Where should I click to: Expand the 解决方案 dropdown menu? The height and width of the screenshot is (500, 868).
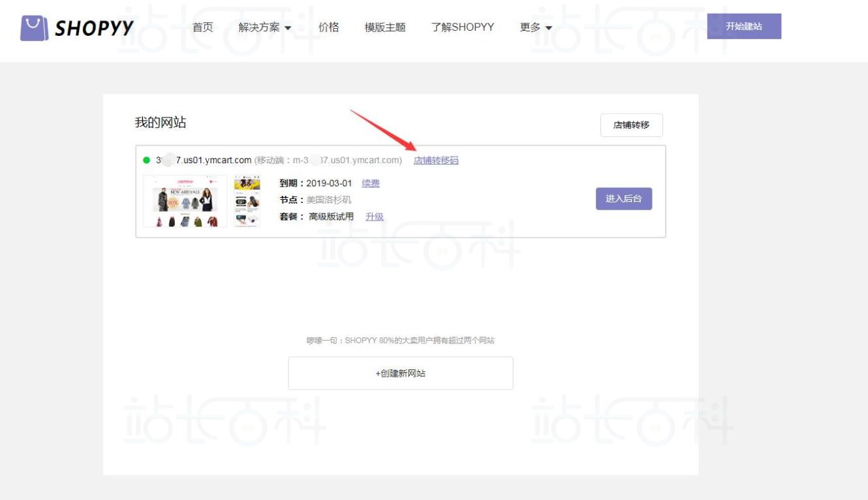pyautogui.click(x=265, y=27)
